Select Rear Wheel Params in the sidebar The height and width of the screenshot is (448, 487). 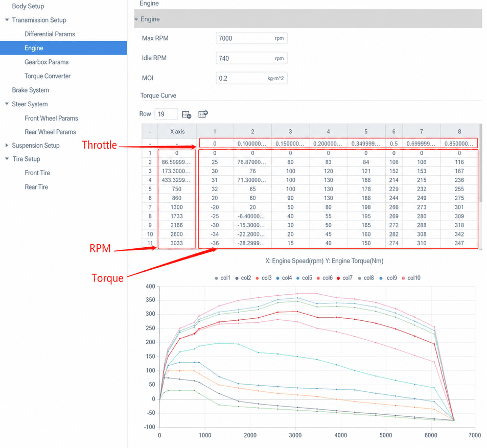50,132
